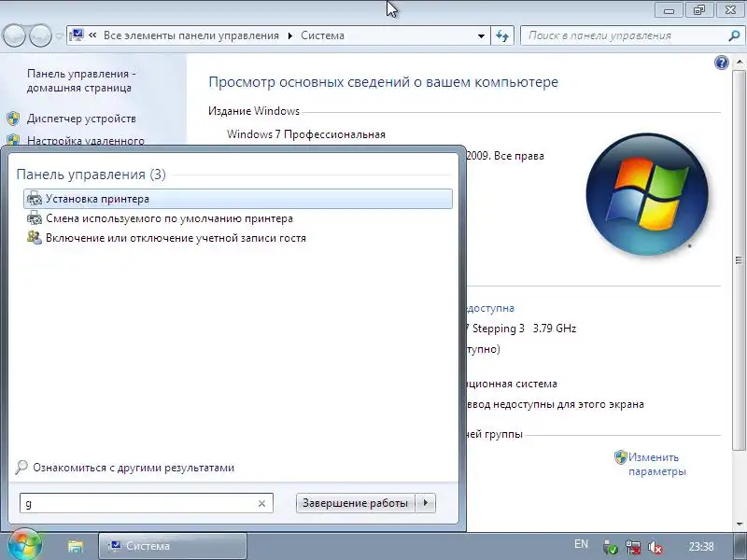
Task: Click shield icon beside Диспетчер устройств
Action: 13,119
